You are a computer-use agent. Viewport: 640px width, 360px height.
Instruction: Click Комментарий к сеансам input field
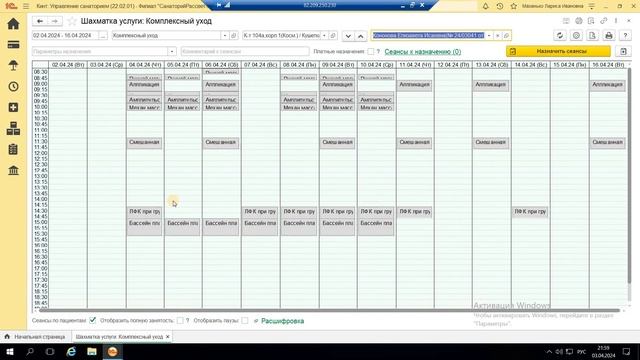pyautogui.click(x=245, y=51)
